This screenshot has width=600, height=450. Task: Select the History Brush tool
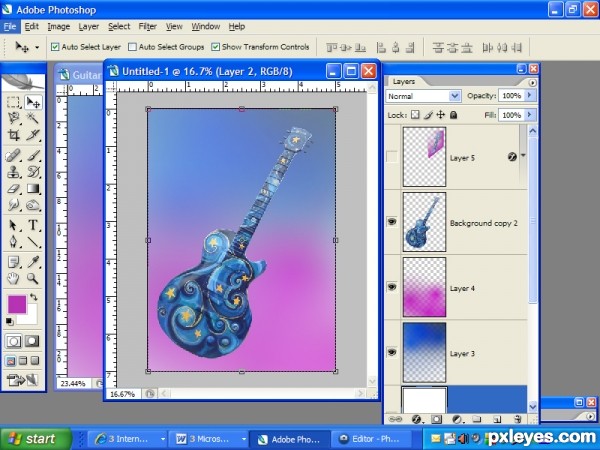click(x=33, y=172)
